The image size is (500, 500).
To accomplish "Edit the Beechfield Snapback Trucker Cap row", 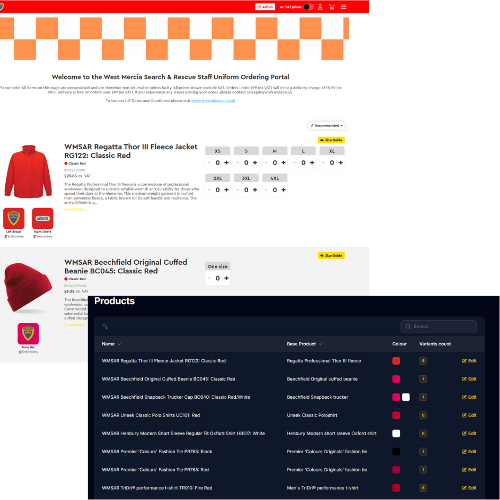I will point(469,397).
